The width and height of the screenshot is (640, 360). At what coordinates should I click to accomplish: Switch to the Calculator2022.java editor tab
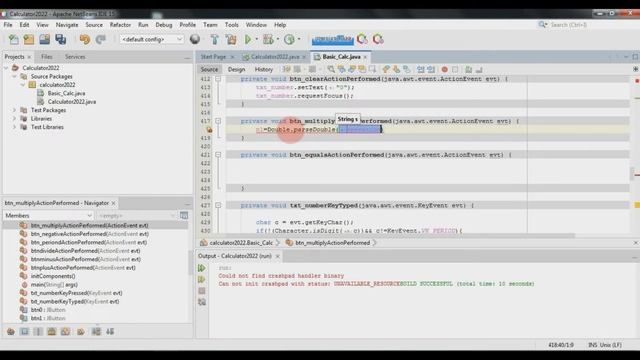[275, 57]
